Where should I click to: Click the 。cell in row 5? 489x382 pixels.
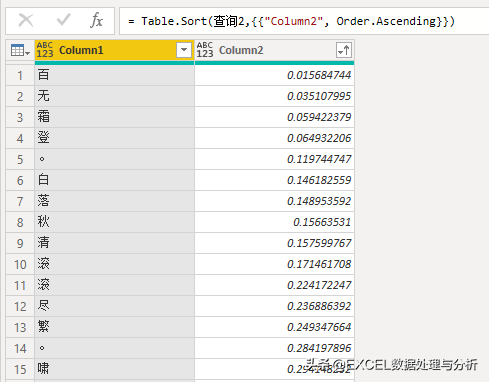pos(114,159)
